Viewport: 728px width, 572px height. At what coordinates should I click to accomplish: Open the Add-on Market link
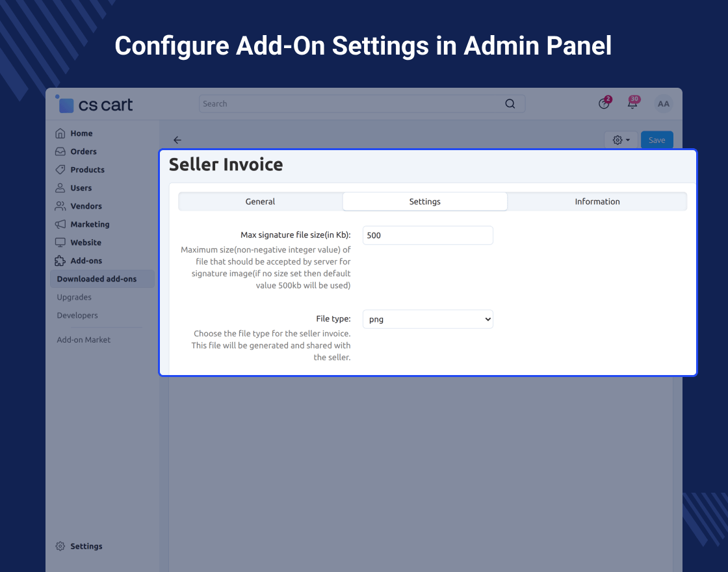coord(83,340)
